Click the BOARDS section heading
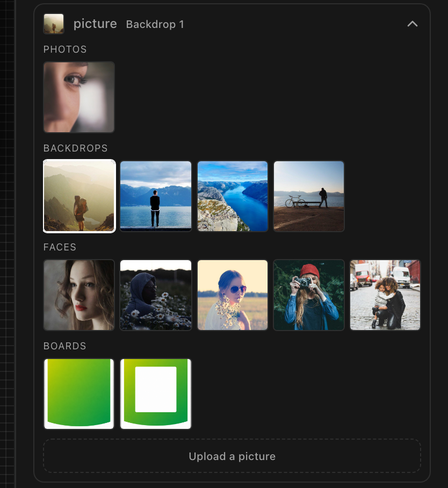Image resolution: width=448 pixels, height=488 pixels. (64, 346)
